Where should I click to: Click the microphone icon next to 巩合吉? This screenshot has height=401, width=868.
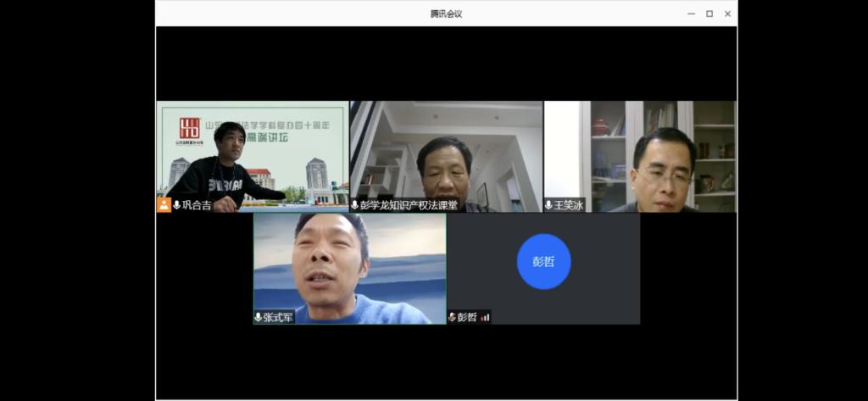(176, 205)
